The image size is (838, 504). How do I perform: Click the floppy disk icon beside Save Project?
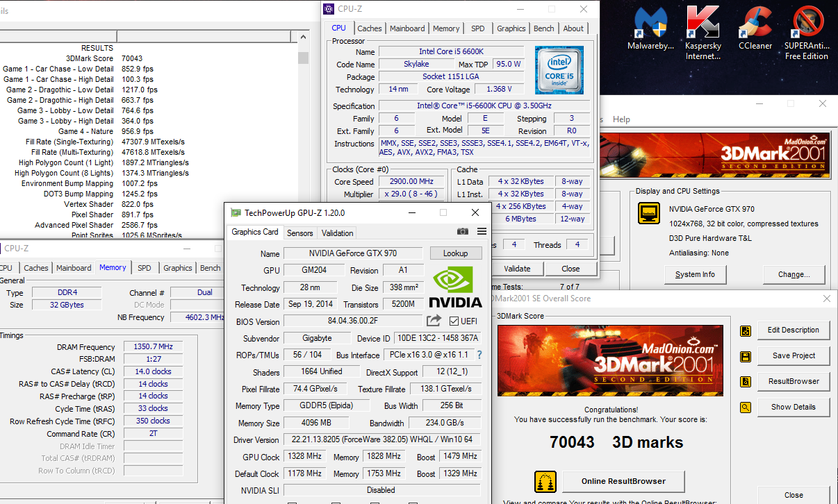tap(745, 356)
